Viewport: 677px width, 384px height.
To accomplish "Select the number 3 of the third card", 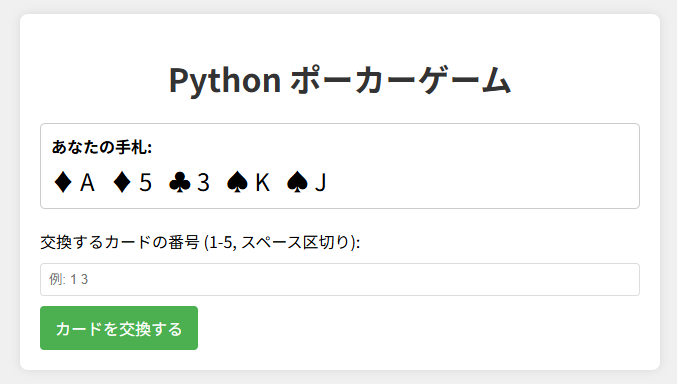I will 203,183.
